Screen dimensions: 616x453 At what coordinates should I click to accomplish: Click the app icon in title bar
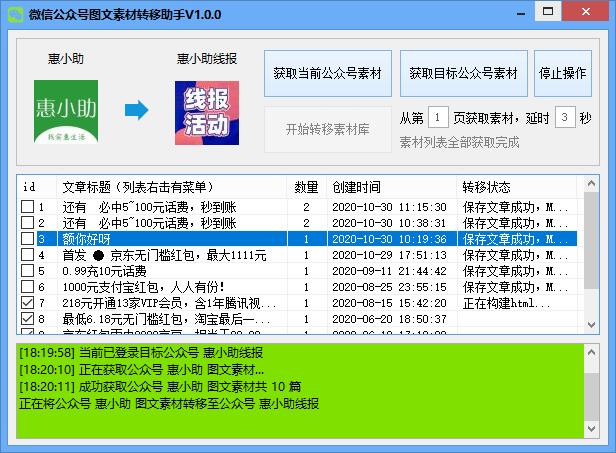(x=14, y=14)
